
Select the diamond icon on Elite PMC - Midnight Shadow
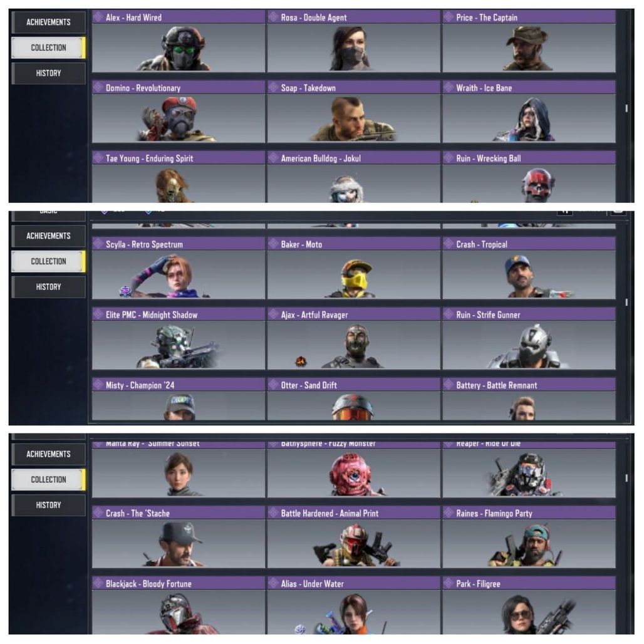[x=98, y=314]
